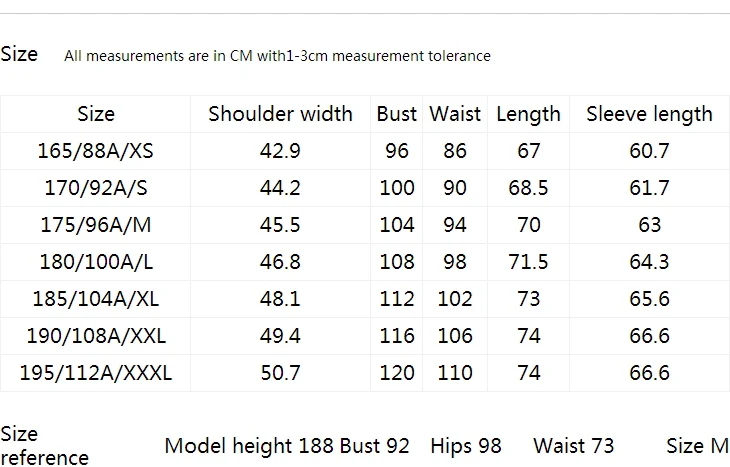Click the Bust column header

(x=397, y=114)
